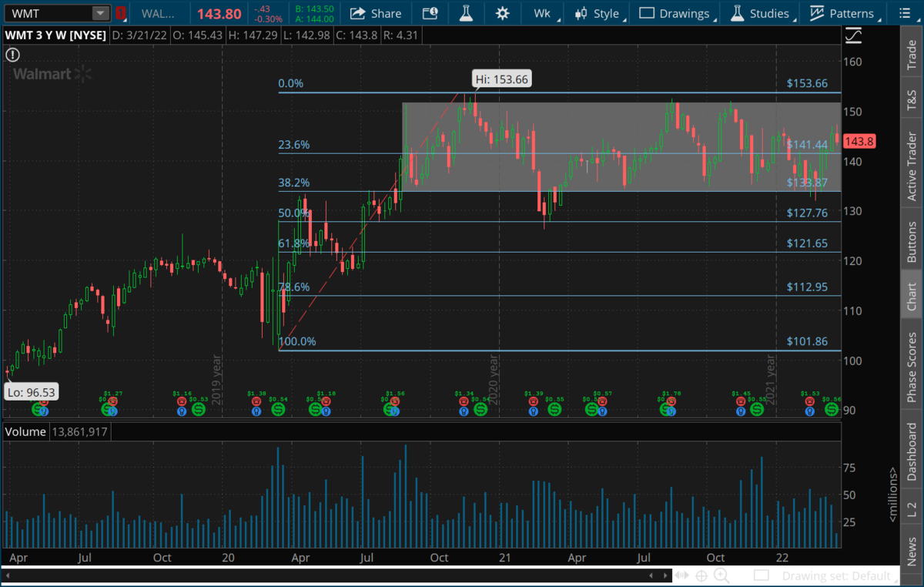924x587 pixels.
Task: Click the 38.2% Fibonacci level label
Action: (x=294, y=183)
